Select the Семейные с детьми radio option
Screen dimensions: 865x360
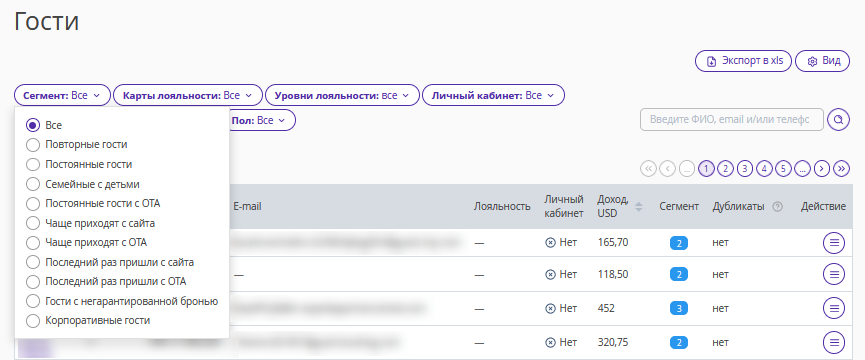point(33,184)
